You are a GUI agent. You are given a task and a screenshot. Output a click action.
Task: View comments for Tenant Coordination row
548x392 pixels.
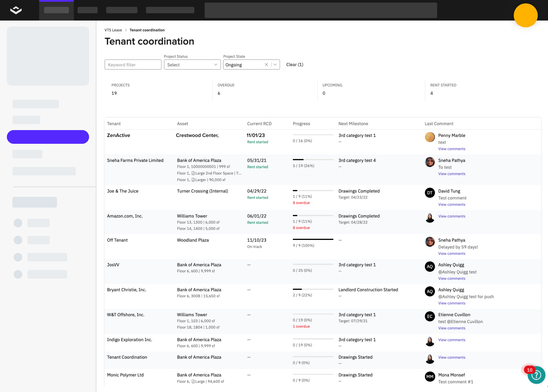(452, 357)
